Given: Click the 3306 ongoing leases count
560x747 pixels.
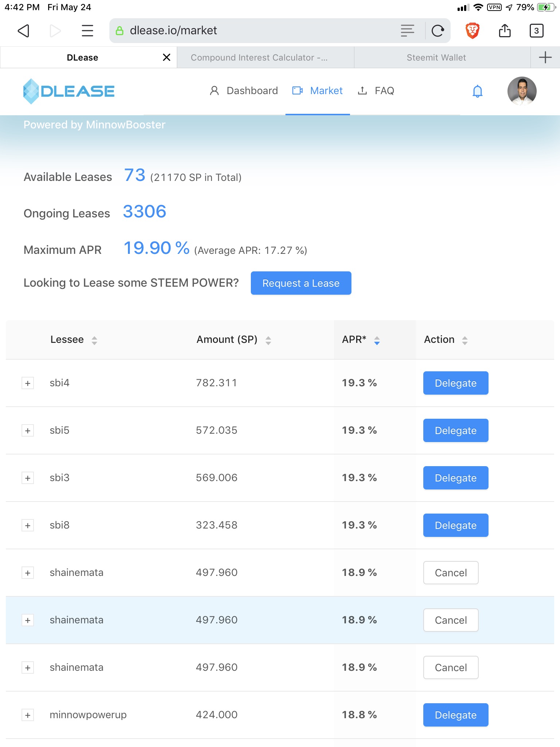Looking at the screenshot, I should pos(145,212).
